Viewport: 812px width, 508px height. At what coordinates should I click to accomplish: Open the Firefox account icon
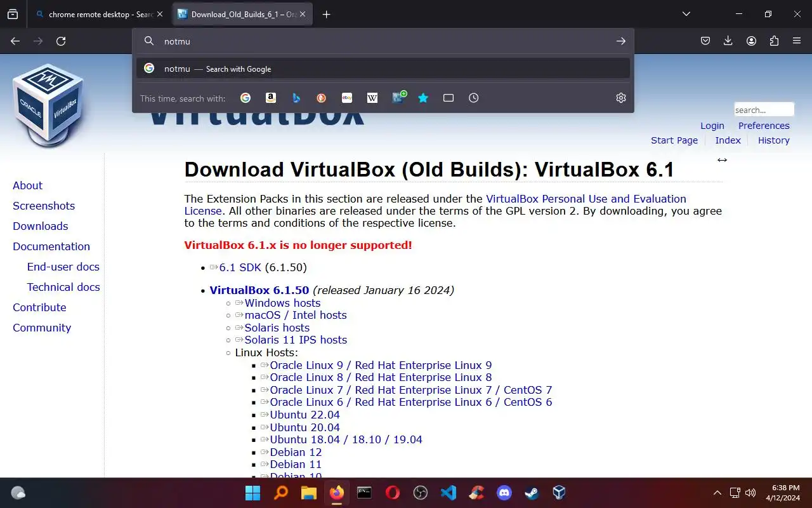[x=751, y=41]
